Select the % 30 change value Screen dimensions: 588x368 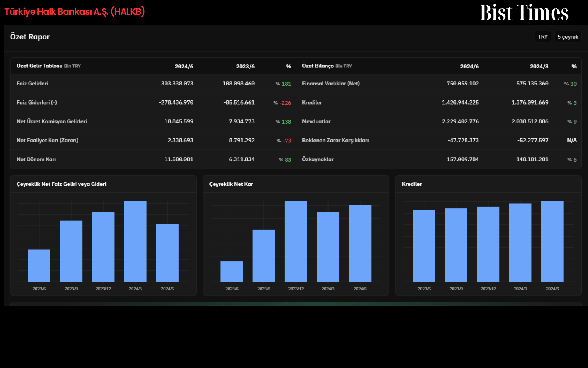pos(570,84)
